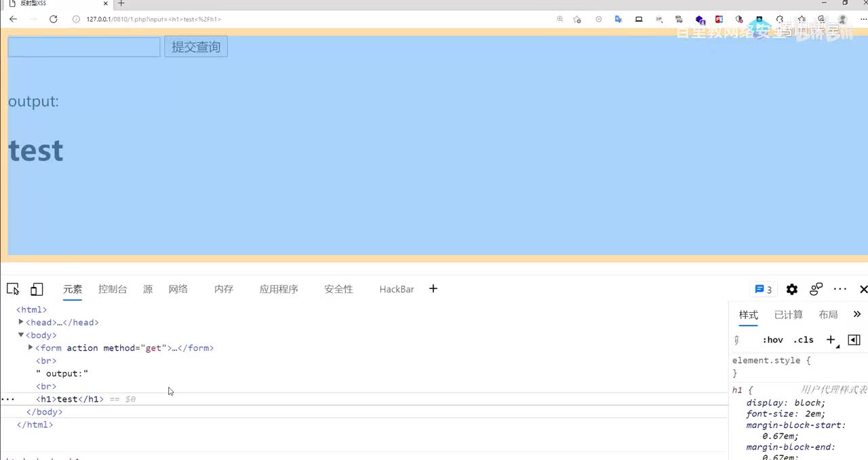Open the DevTools three-dot customize menu

(840, 289)
